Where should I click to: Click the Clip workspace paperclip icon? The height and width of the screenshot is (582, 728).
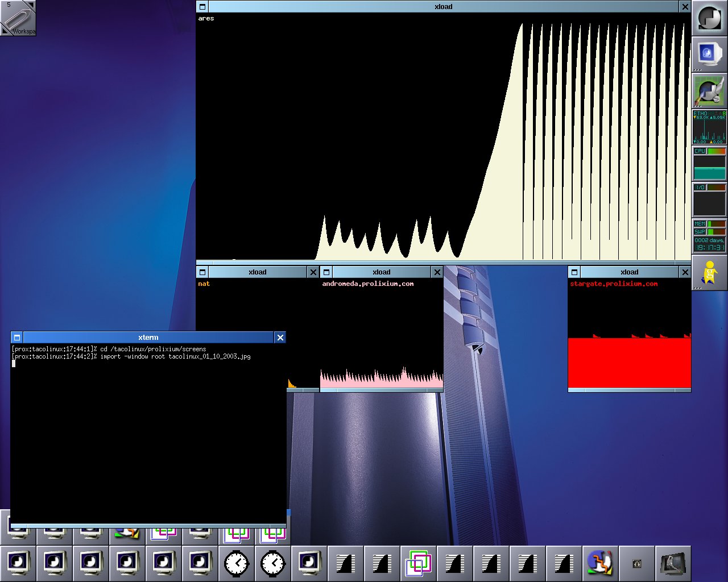tap(18, 18)
